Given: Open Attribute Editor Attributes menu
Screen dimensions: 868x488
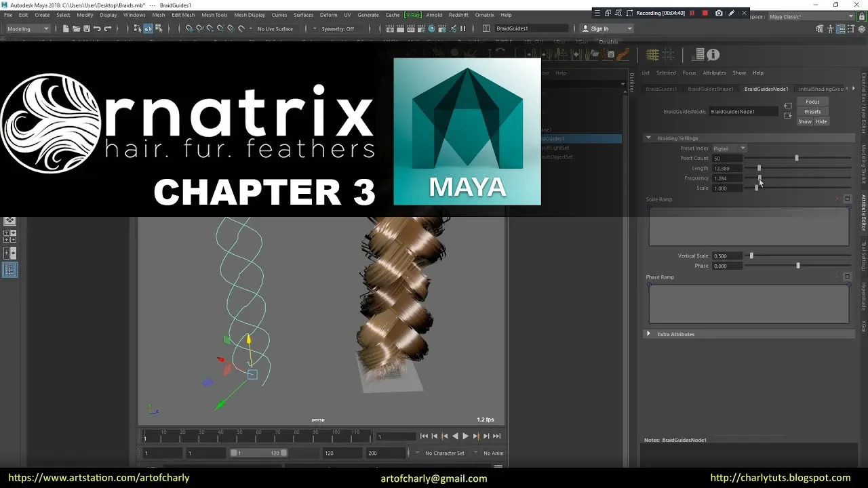Looking at the screenshot, I should 714,73.
